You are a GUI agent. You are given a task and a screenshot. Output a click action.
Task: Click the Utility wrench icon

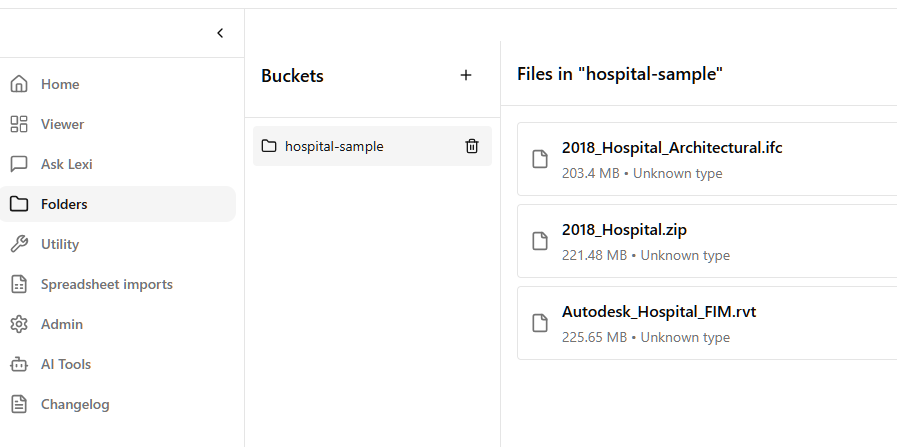[x=19, y=244]
